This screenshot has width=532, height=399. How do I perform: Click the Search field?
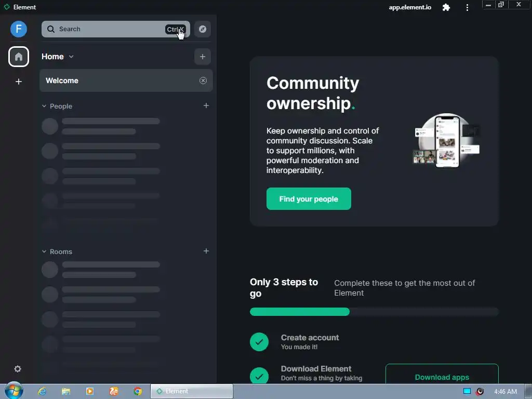coord(116,29)
